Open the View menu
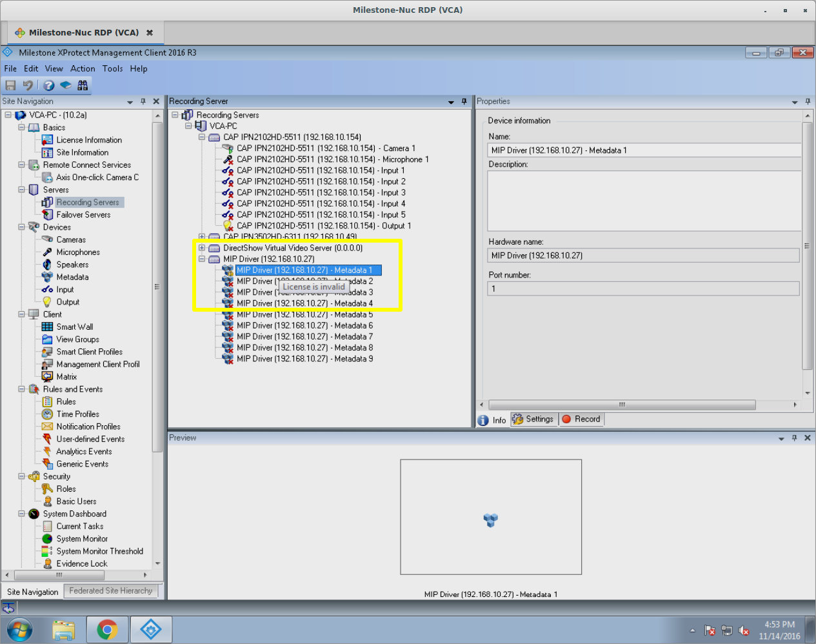The image size is (816, 644). [x=54, y=68]
